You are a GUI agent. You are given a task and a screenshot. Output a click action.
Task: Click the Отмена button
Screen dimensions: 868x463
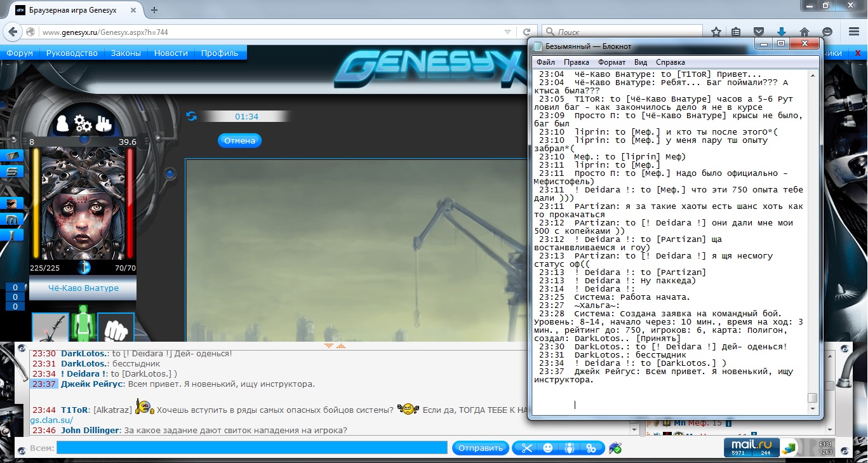(239, 140)
